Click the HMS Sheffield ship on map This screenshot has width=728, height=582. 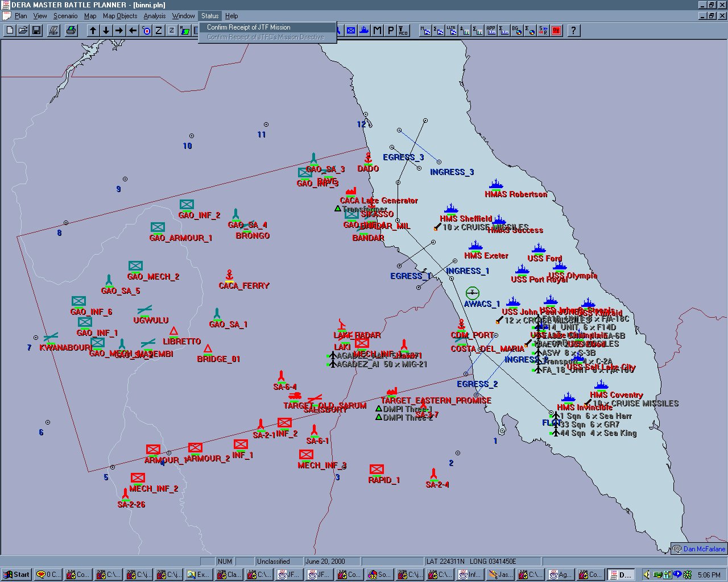(x=452, y=209)
